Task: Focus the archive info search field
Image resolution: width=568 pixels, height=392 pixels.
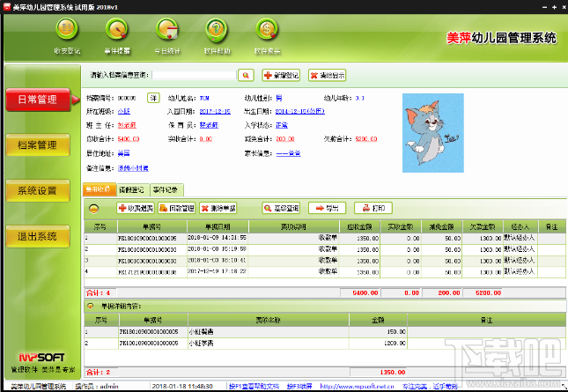Action: [x=194, y=75]
